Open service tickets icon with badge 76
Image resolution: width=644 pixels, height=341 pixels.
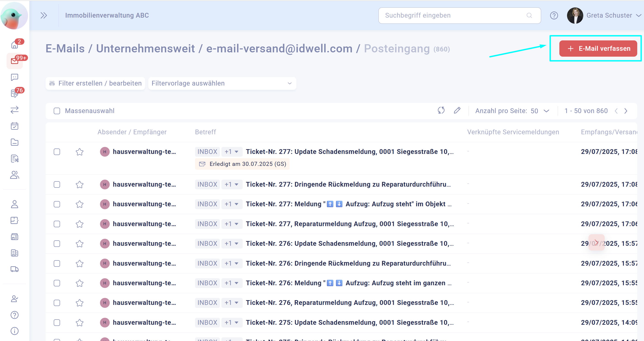(x=14, y=93)
